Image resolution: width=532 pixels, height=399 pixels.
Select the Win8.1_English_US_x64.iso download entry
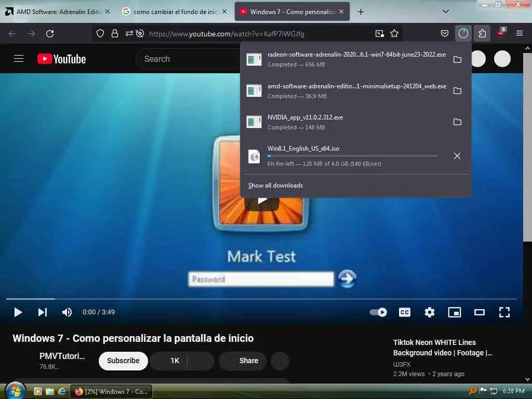(346, 156)
